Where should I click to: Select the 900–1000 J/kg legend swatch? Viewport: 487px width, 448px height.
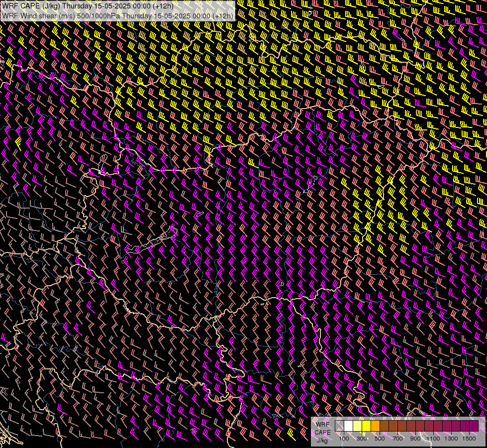(x=420, y=426)
